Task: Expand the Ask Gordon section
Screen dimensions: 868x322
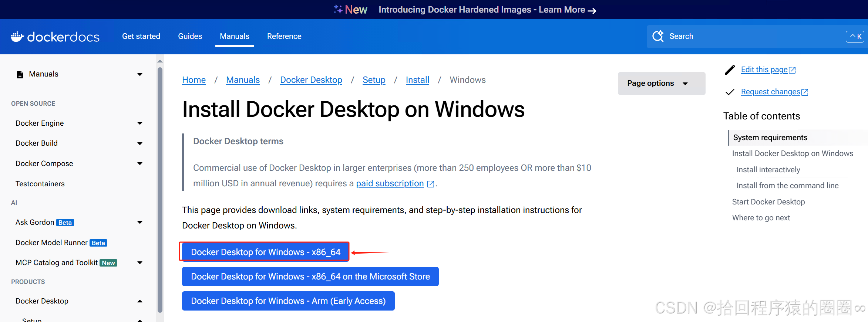Action: (140, 222)
